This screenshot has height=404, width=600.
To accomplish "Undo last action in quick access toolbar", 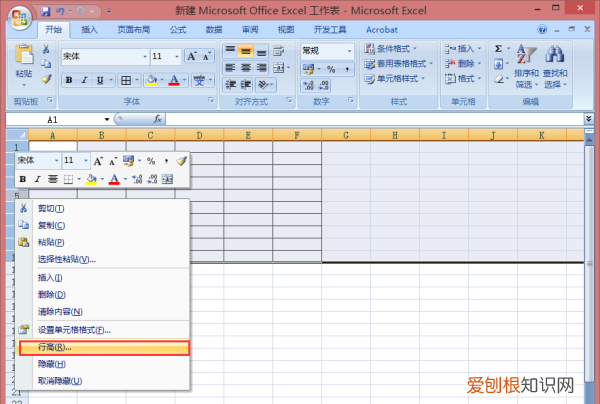I will point(60,11).
